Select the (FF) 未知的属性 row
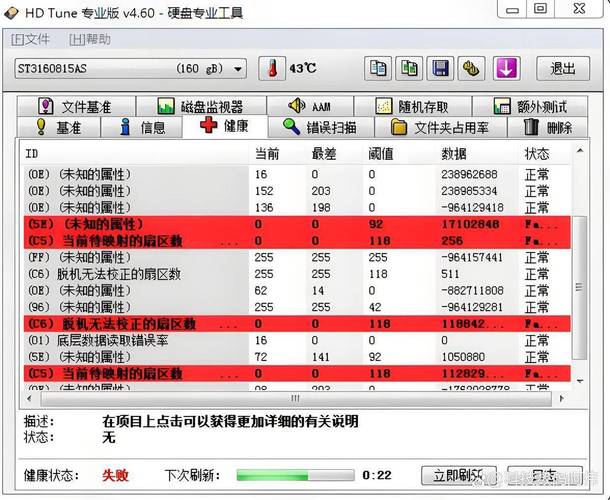The height and width of the screenshot is (500, 610). 297,257
